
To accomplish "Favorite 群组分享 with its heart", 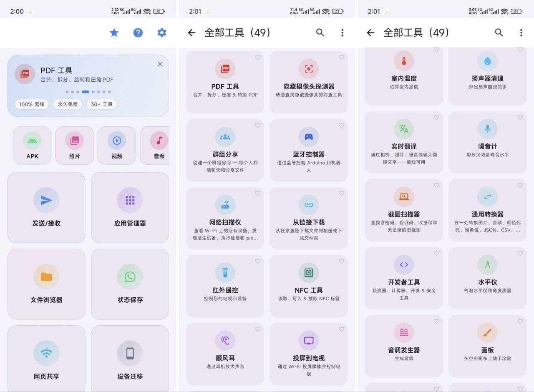I will tap(258, 126).
